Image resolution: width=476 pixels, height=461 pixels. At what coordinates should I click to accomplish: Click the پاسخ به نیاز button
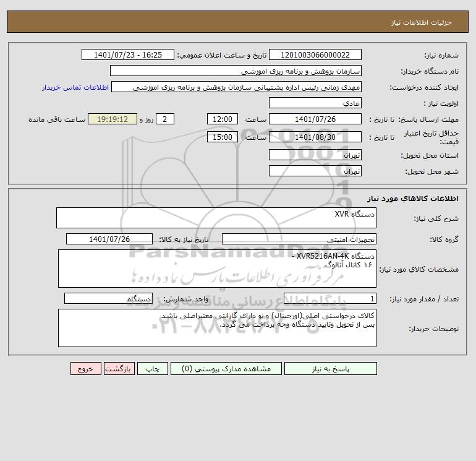coord(331,368)
